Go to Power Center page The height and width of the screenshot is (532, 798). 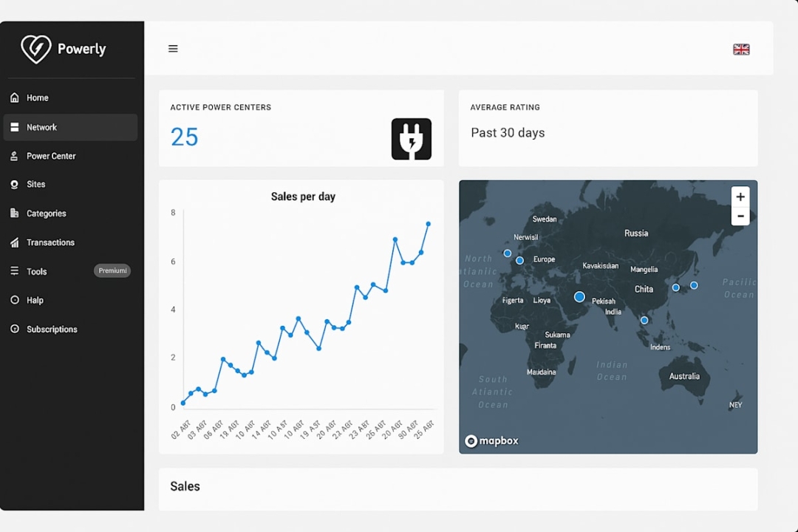[70, 157]
